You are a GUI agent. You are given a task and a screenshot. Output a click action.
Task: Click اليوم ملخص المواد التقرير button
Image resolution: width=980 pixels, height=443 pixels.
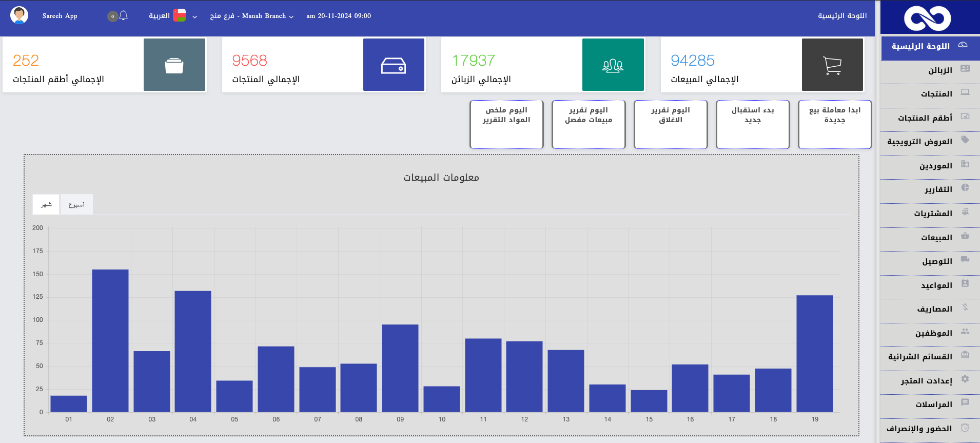point(506,124)
